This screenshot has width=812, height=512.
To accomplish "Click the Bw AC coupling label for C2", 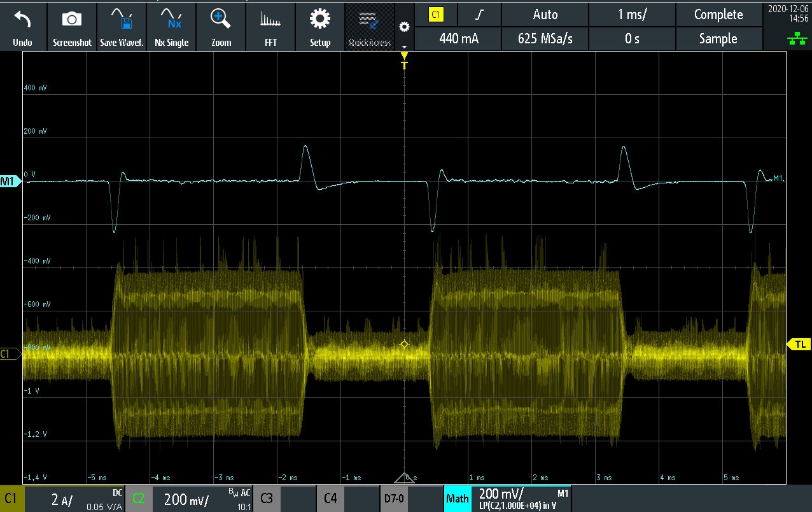I will (239, 492).
